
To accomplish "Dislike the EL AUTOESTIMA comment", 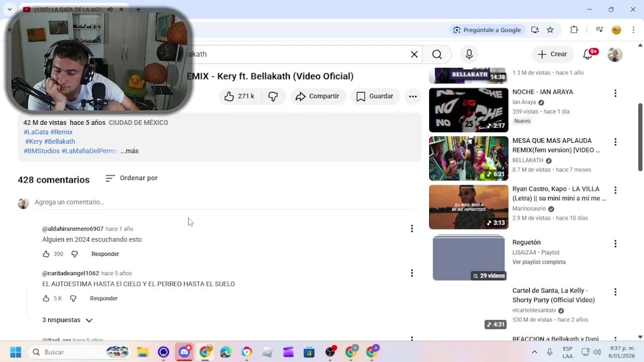I will pyautogui.click(x=73, y=299).
